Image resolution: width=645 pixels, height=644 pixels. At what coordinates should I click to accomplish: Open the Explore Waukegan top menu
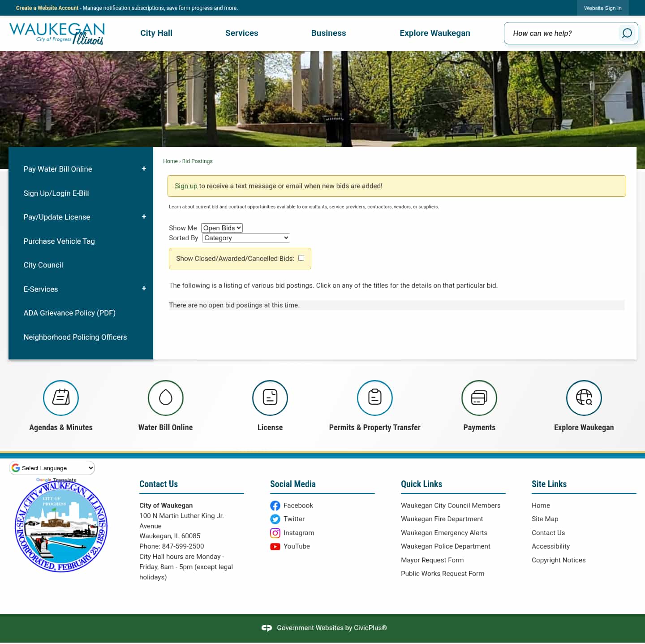[x=435, y=33]
